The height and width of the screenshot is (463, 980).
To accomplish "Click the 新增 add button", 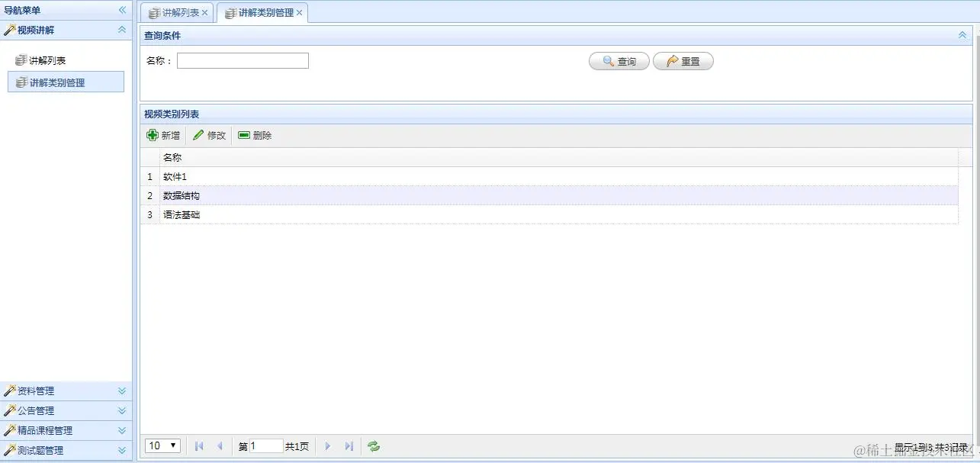I will (163, 136).
